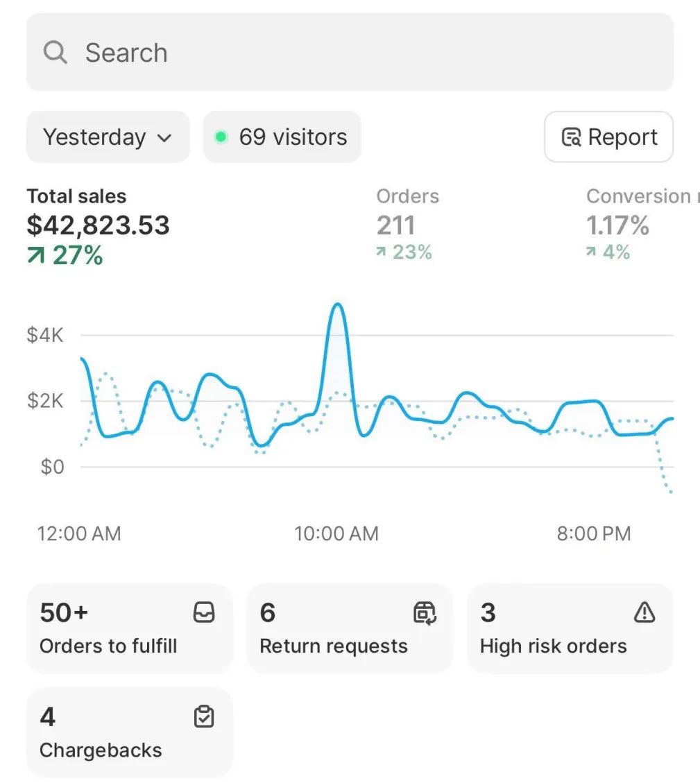The height and width of the screenshot is (783, 700).
Task: Click the inbox icon on Orders to fulfill
Action: 204,612
